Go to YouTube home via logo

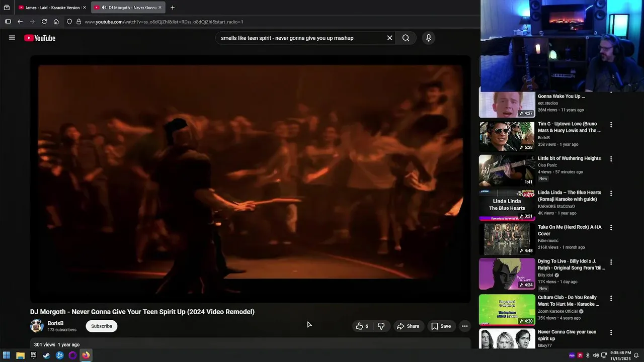point(40,38)
